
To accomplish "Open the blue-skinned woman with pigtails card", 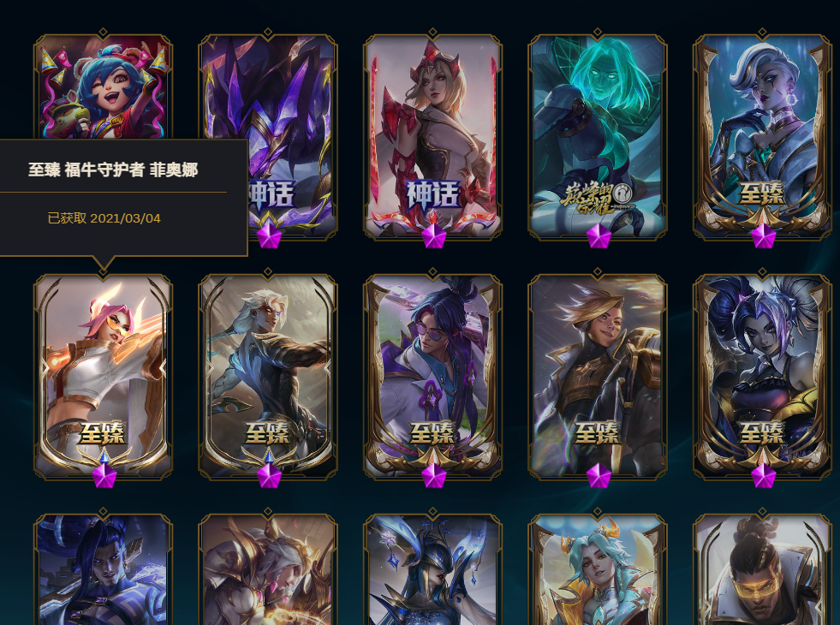I will pyautogui.click(x=762, y=376).
